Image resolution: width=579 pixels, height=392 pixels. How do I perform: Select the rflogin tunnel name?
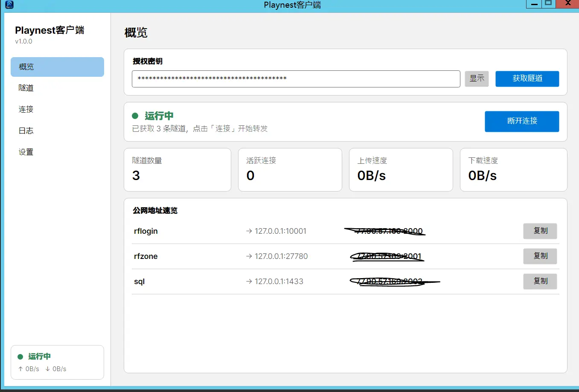(x=146, y=231)
